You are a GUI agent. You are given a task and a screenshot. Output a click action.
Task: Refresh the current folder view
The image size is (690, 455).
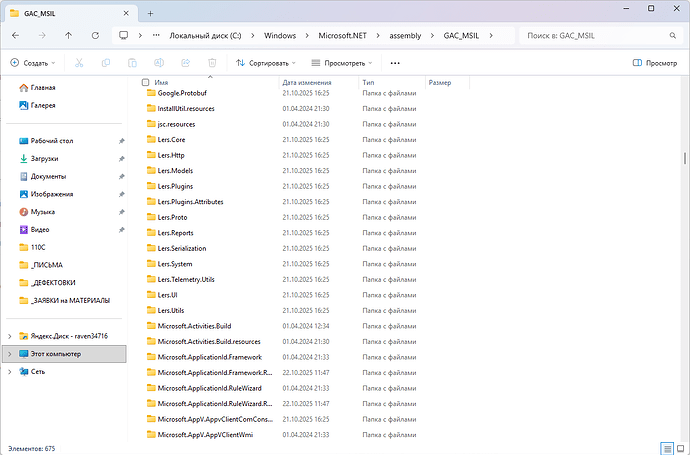coord(93,35)
